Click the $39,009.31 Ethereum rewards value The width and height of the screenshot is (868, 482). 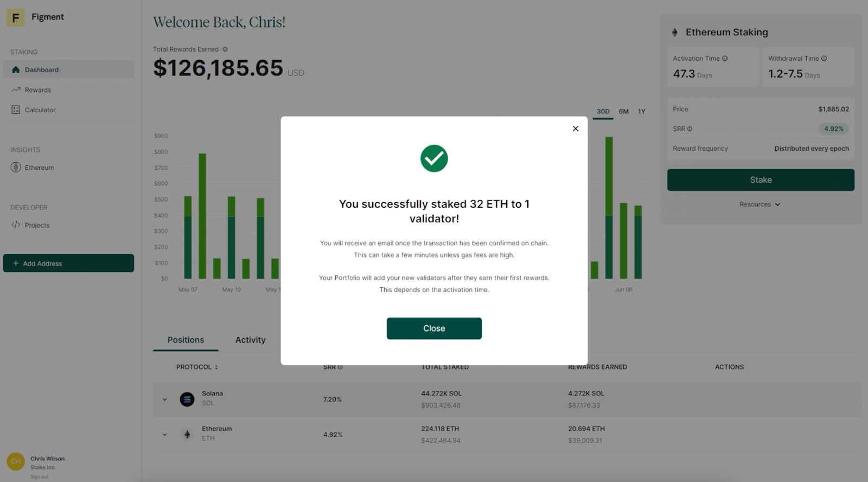coord(585,441)
